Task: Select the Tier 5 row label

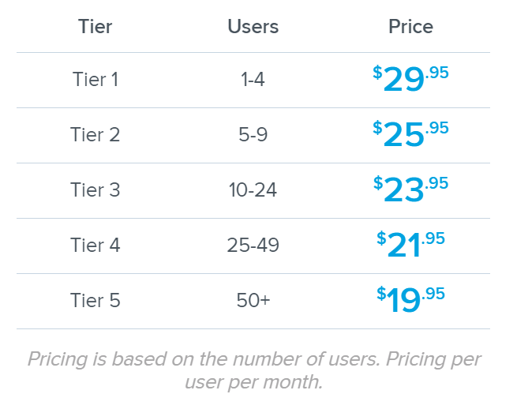Action: [95, 300]
